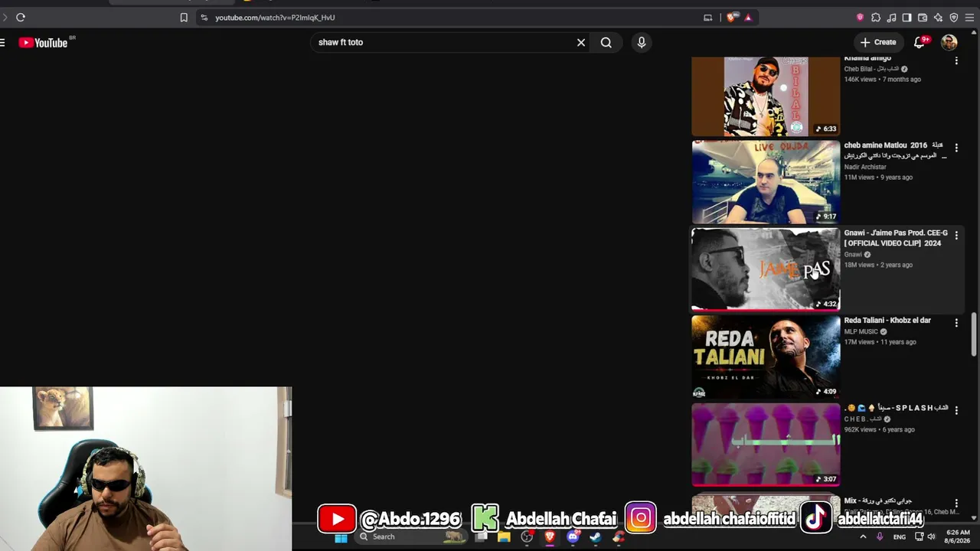Screen dimensions: 980x551
Task: Open options menu for Reda Taliani video
Action: tap(956, 323)
